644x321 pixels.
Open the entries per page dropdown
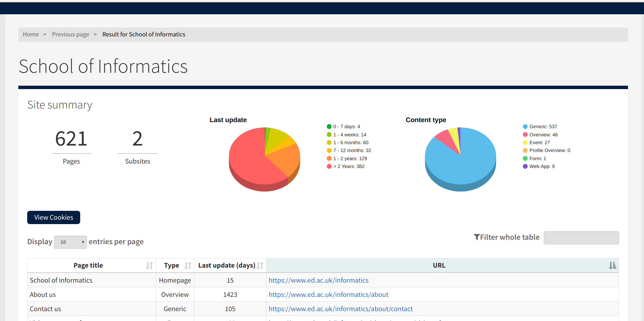70,242
